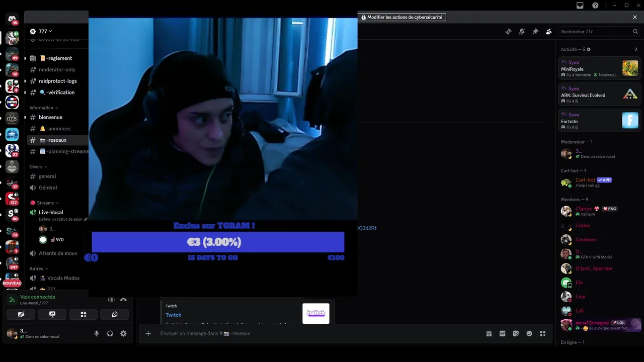Open Activité settings gear icon
This screenshot has height=362, width=644.
[589, 49]
